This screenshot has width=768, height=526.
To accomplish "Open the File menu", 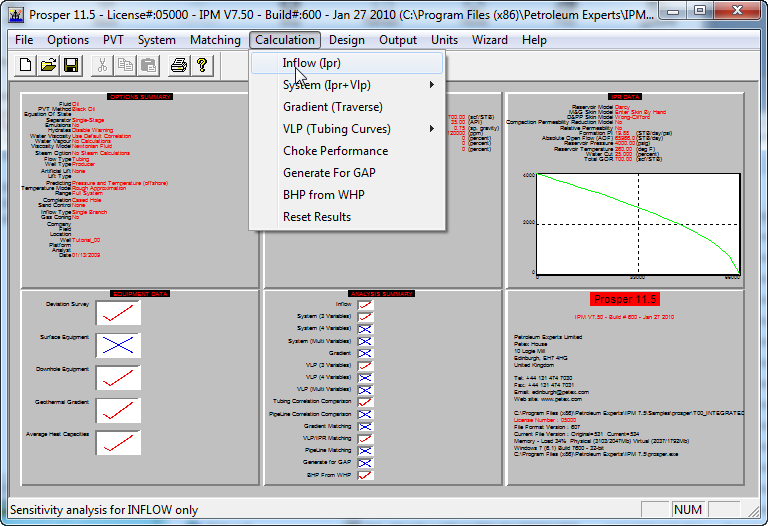I will pyautogui.click(x=24, y=40).
